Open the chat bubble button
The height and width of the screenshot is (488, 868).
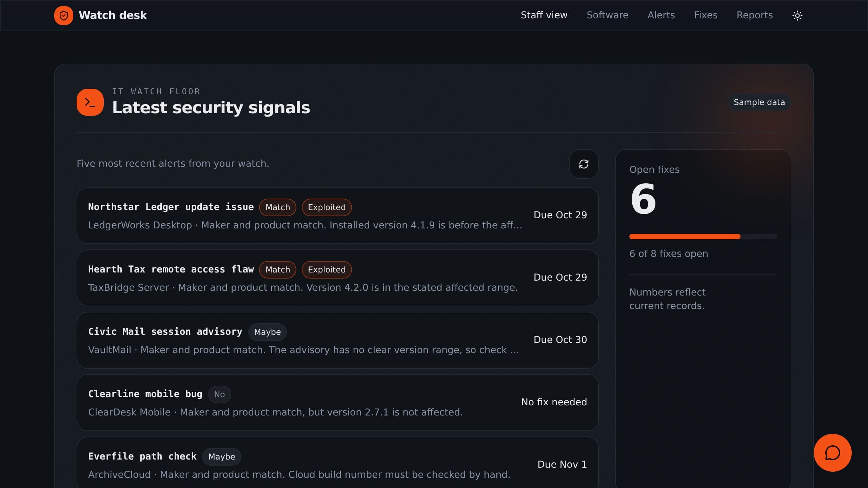pyautogui.click(x=832, y=452)
